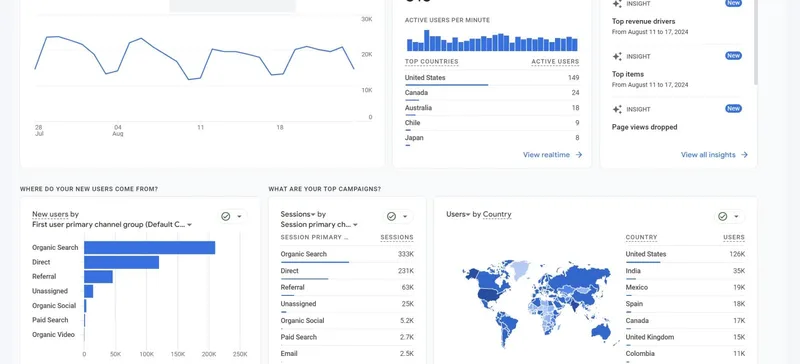Viewport: 800px width, 364px height.
Task: Select United States in Top Countries list
Action: [492, 78]
